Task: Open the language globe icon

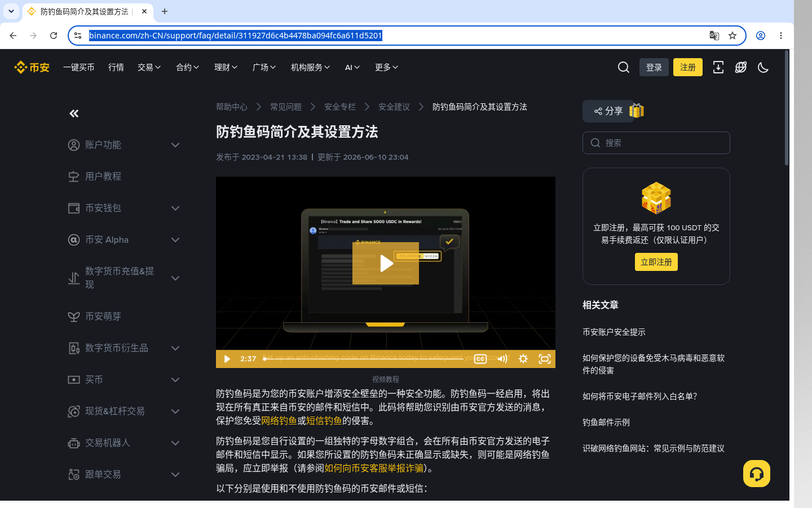Action: tap(741, 67)
